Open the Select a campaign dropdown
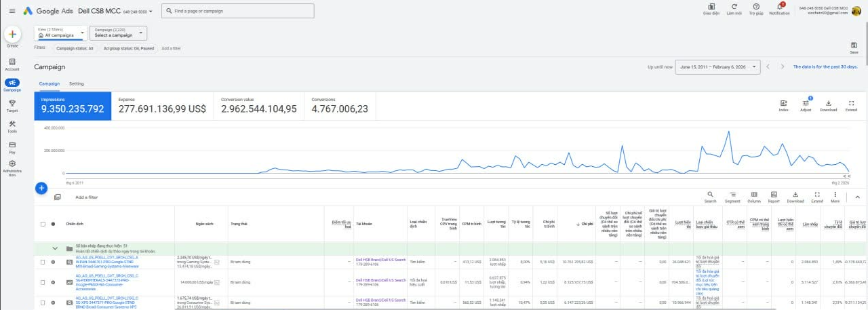This screenshot has height=310, width=868. pyautogui.click(x=118, y=33)
